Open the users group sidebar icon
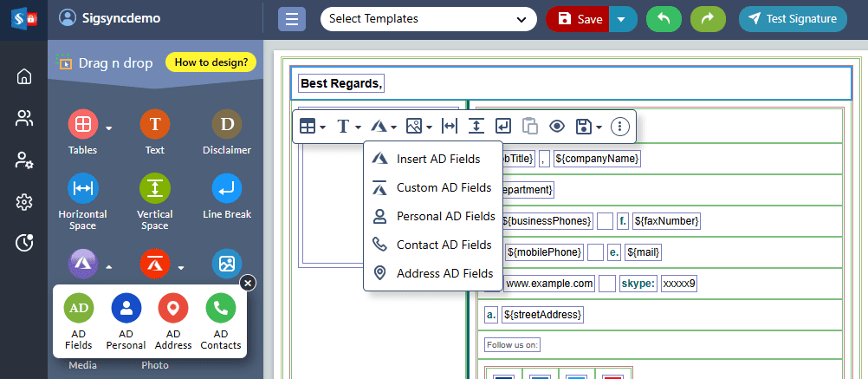The image size is (868, 379). click(23, 118)
